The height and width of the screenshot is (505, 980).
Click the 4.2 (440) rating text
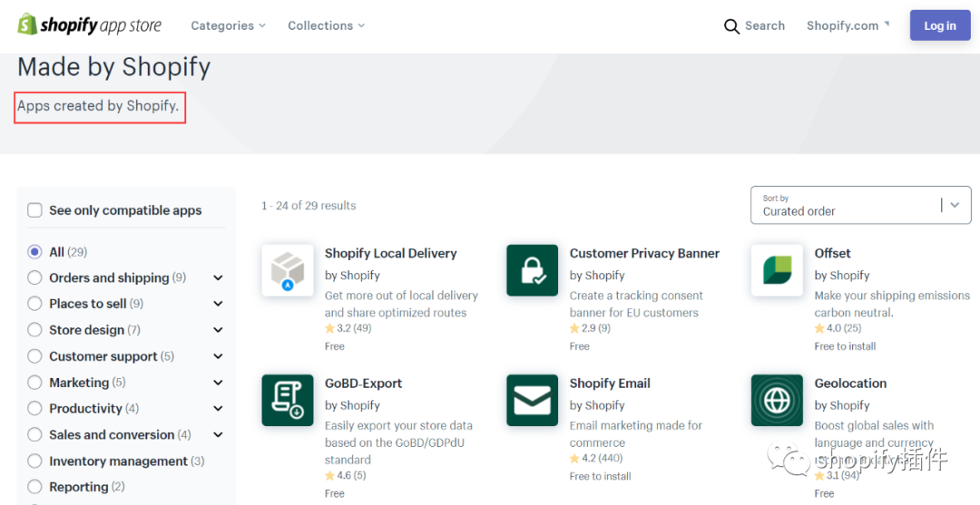[602, 458]
